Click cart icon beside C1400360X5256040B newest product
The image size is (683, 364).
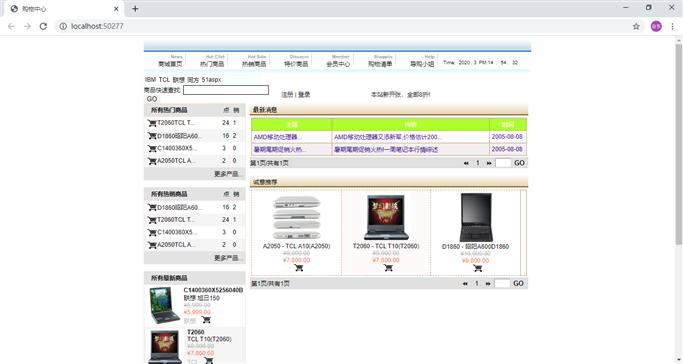(206, 320)
